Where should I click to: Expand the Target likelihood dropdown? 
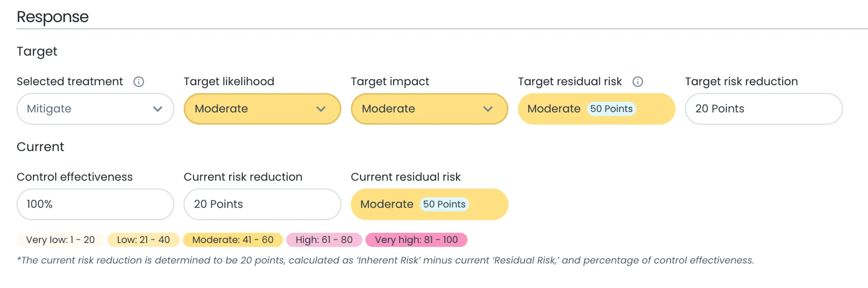(262, 109)
